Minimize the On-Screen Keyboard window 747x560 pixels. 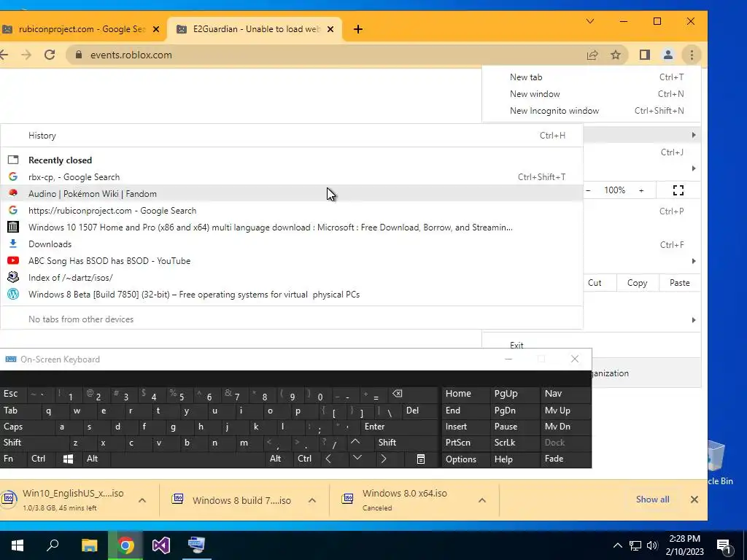click(x=508, y=359)
